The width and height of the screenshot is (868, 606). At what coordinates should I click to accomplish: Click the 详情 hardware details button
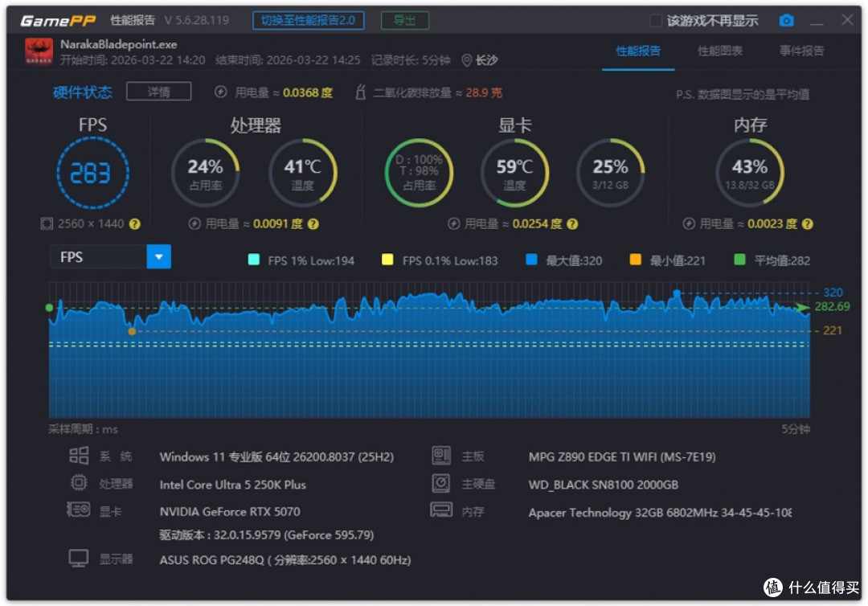point(159,92)
